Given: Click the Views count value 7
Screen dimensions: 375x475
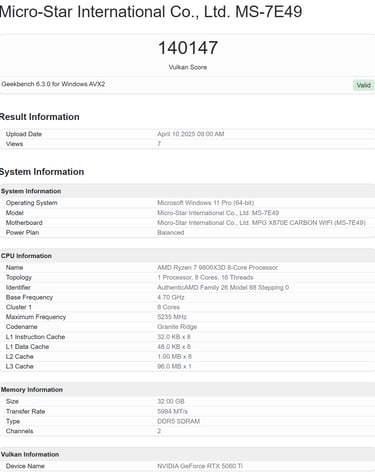Looking at the screenshot, I should click(159, 144).
